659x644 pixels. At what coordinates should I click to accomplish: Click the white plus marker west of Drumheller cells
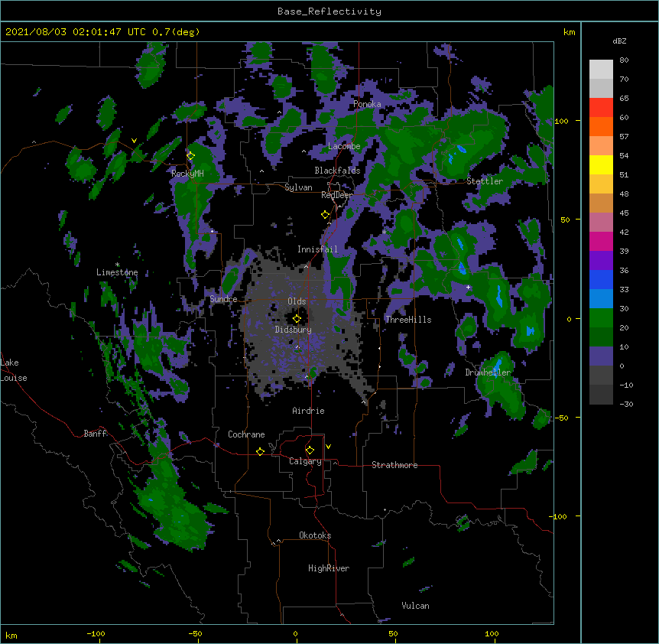point(468,288)
